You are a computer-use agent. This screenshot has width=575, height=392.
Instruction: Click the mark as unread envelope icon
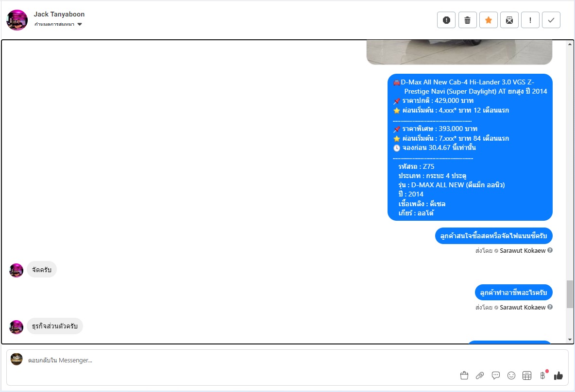coord(509,20)
